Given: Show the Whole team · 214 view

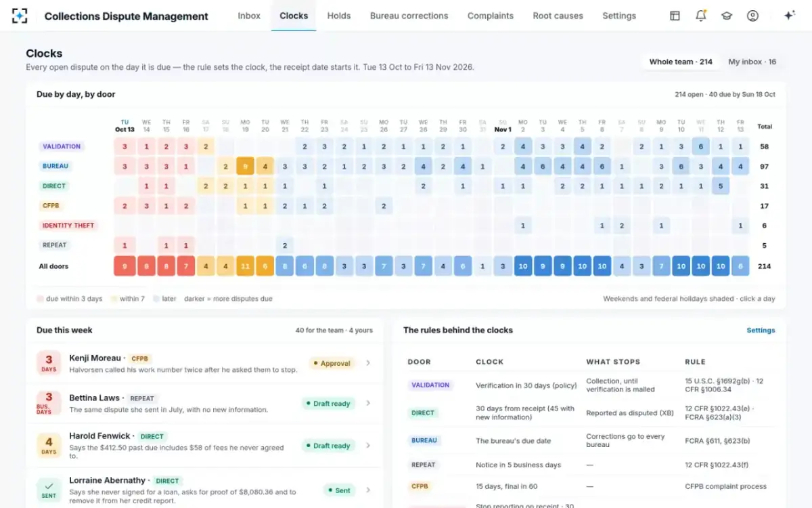Looking at the screenshot, I should point(680,62).
